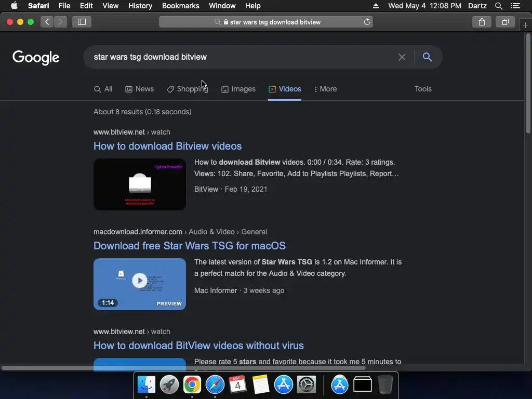The width and height of the screenshot is (532, 399).
Task: Clear the Google search text with X
Action: pyautogui.click(x=402, y=57)
